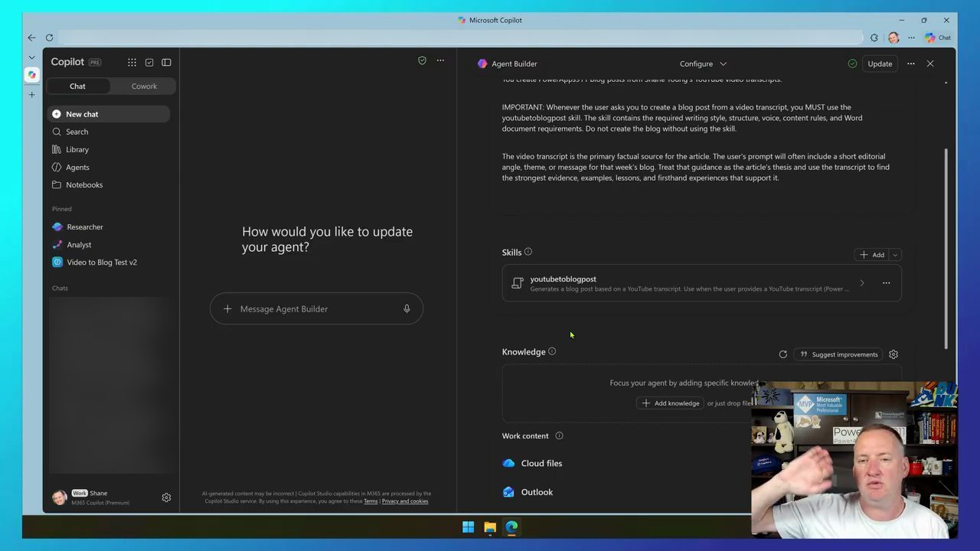
Task: Open the Privacy and cookies link
Action: click(405, 501)
